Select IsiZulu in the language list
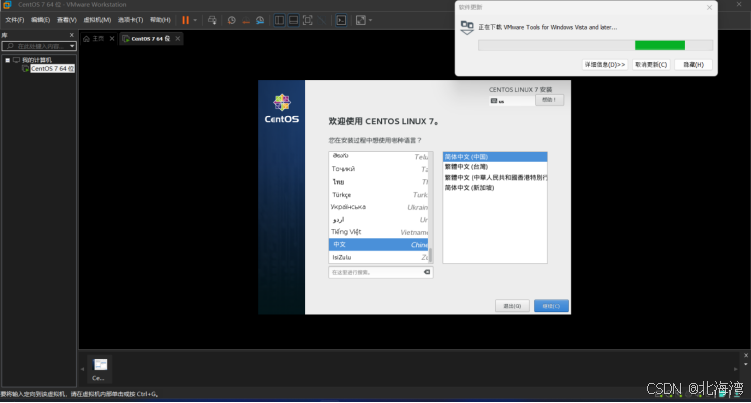 pyautogui.click(x=378, y=257)
